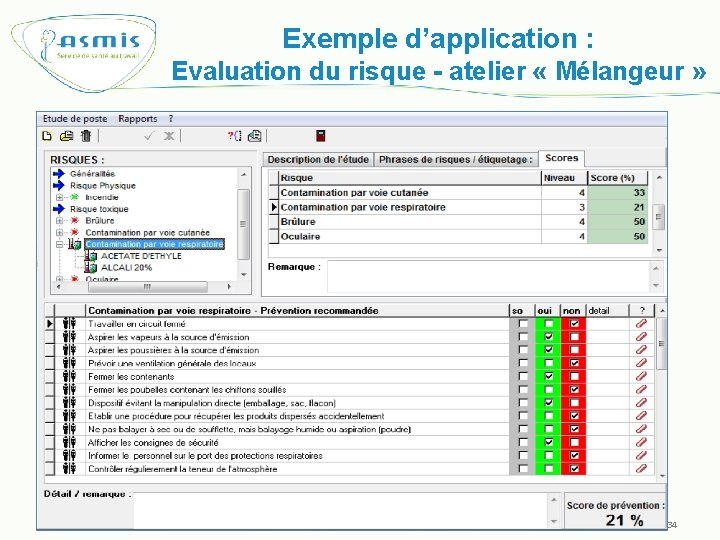Click blue arrow icon beside Risque Physique

59,186
